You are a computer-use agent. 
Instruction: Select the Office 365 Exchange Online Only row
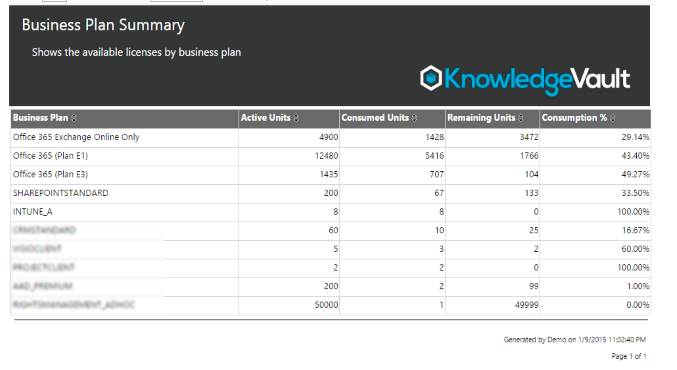[331, 137]
